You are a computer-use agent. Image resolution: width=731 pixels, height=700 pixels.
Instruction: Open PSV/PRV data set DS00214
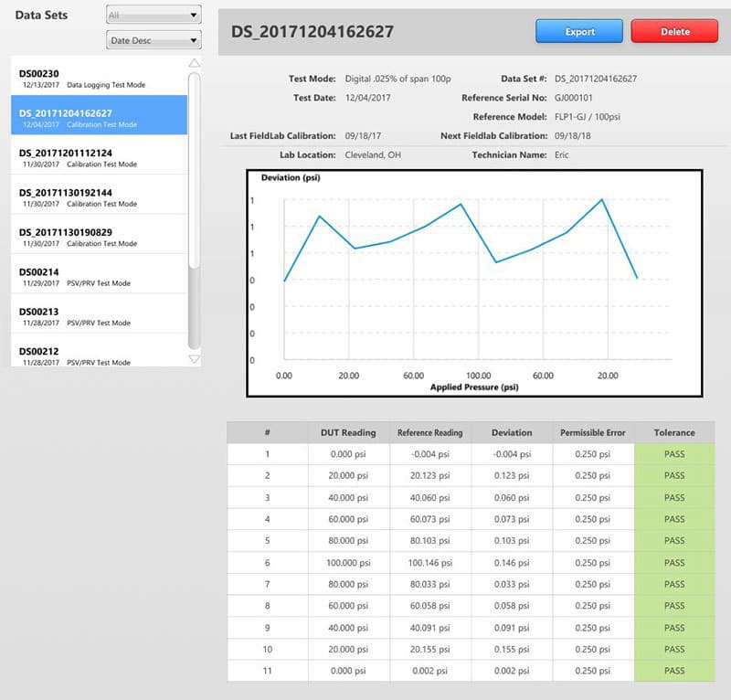tap(99, 277)
